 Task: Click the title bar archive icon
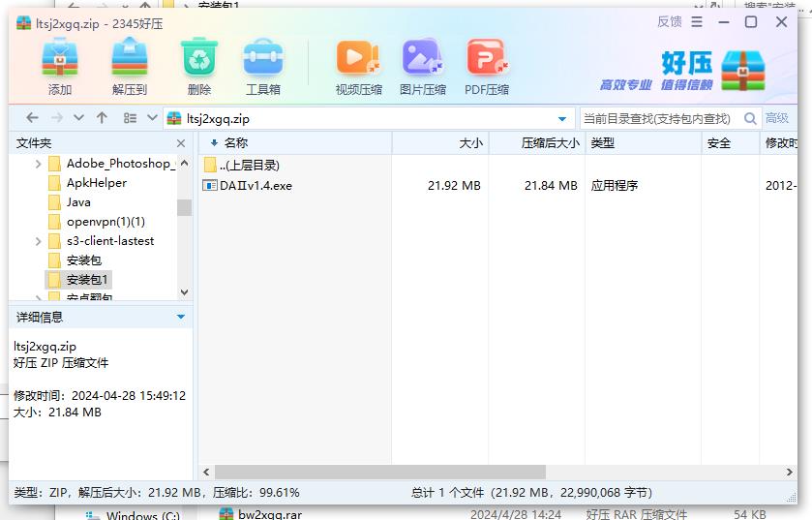click(x=23, y=23)
